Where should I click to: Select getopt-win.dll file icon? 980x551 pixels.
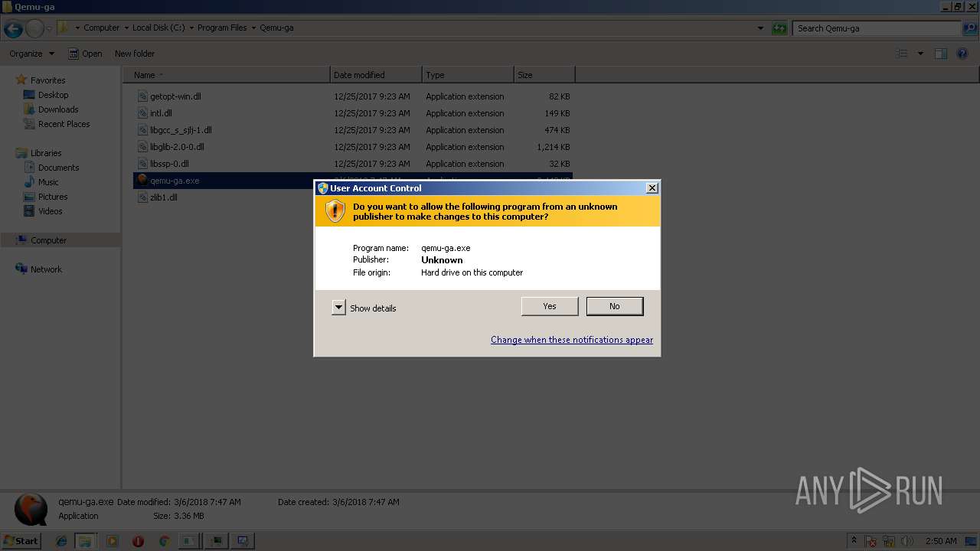(142, 96)
